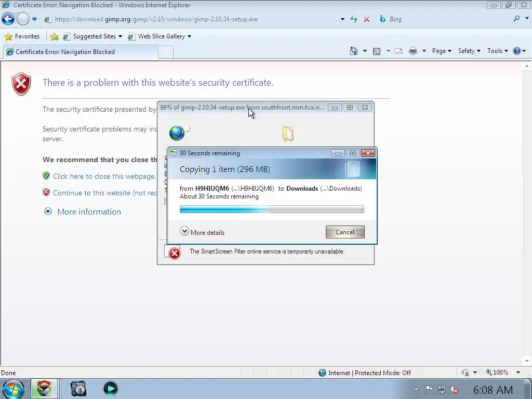This screenshot has width=532, height=399.
Task: Open the media player taskbar icon
Action: point(110,389)
